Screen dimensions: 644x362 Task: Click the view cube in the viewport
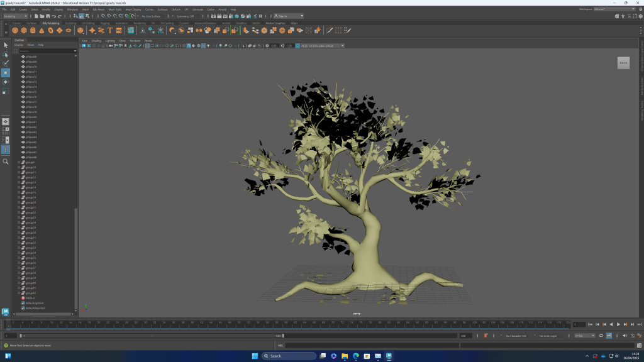[x=623, y=63]
